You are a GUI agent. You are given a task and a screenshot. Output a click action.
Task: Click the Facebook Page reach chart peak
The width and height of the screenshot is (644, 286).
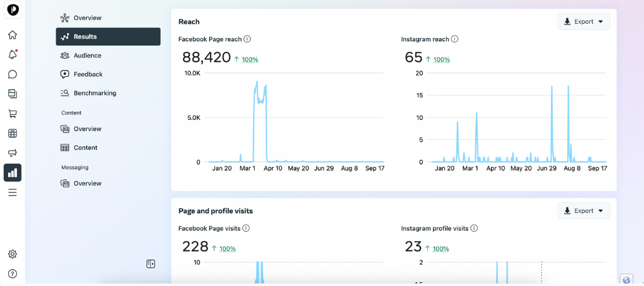[257, 82]
